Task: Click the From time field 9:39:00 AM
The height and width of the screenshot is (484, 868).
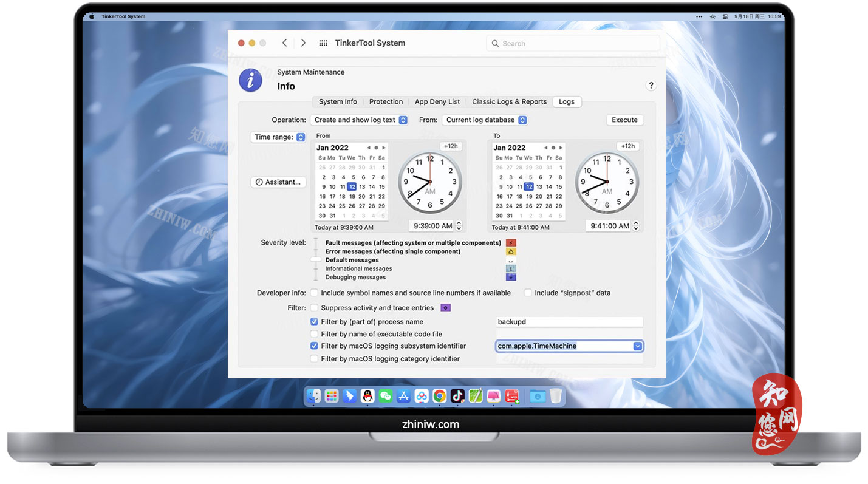Action: [431, 226]
